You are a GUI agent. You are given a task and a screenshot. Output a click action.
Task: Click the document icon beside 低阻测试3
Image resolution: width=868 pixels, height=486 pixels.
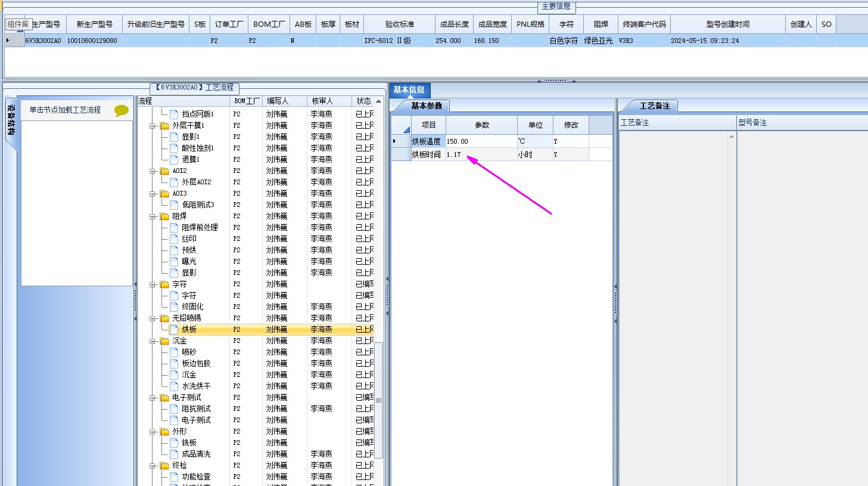click(174, 205)
